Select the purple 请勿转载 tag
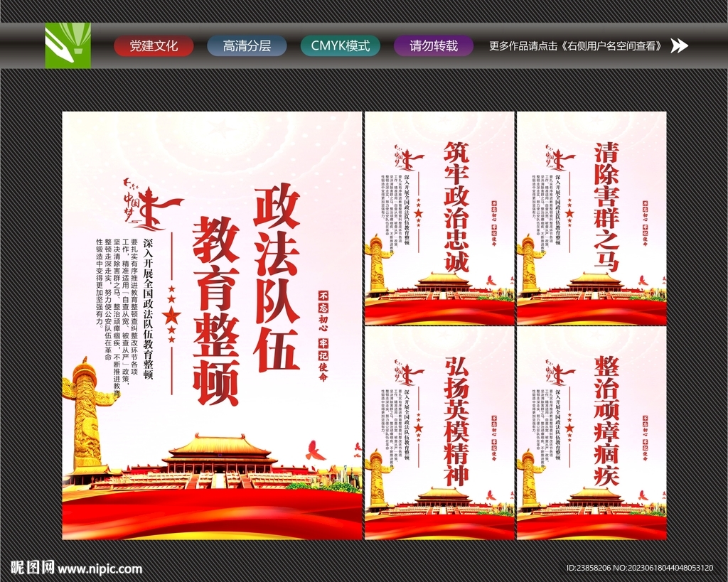Screen dimensions: 728x582 [434, 46]
